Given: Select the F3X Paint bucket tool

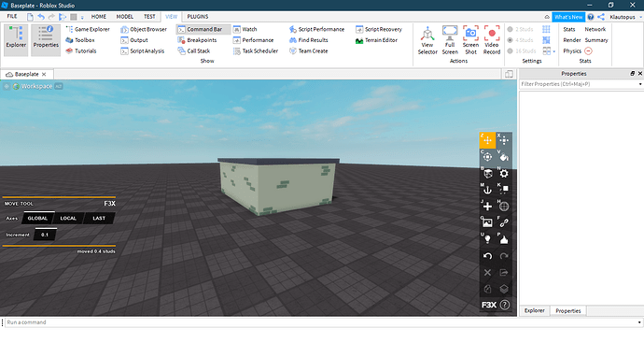Looking at the screenshot, I should [504, 157].
